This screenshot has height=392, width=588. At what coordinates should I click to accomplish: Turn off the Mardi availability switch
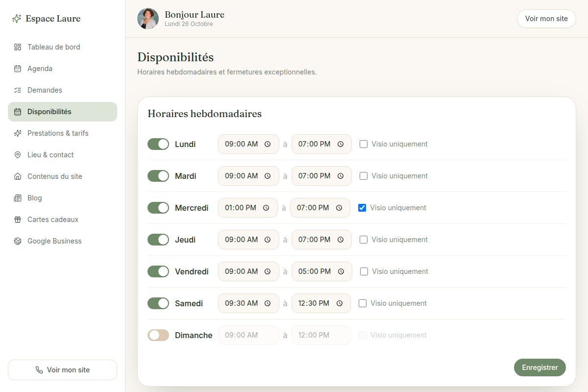coord(158,176)
